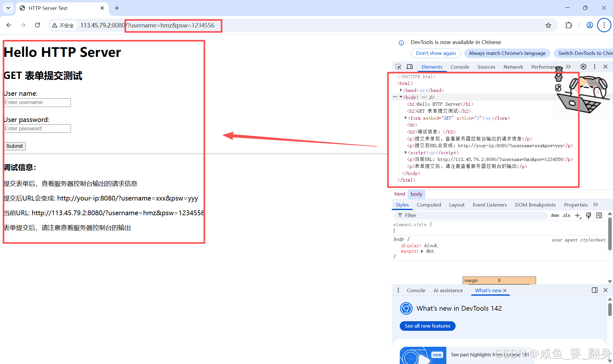The width and height of the screenshot is (613, 364).
Task: Click the Don't show again button
Action: coord(436,53)
